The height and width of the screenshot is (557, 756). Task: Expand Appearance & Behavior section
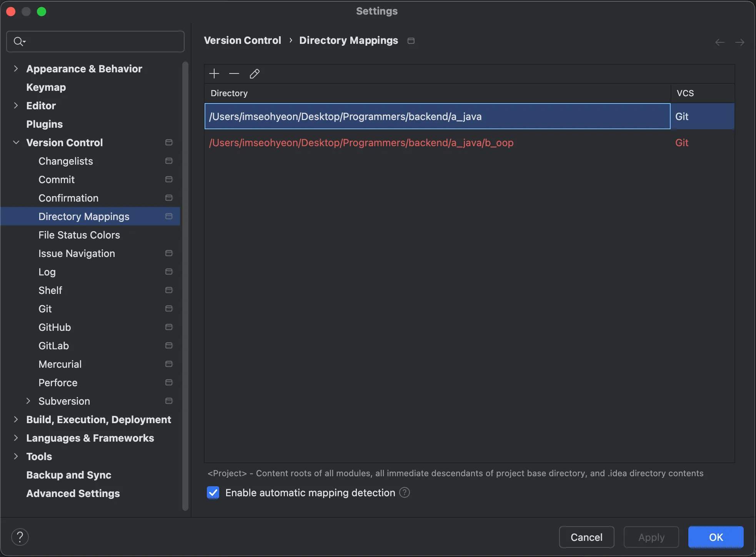(16, 68)
